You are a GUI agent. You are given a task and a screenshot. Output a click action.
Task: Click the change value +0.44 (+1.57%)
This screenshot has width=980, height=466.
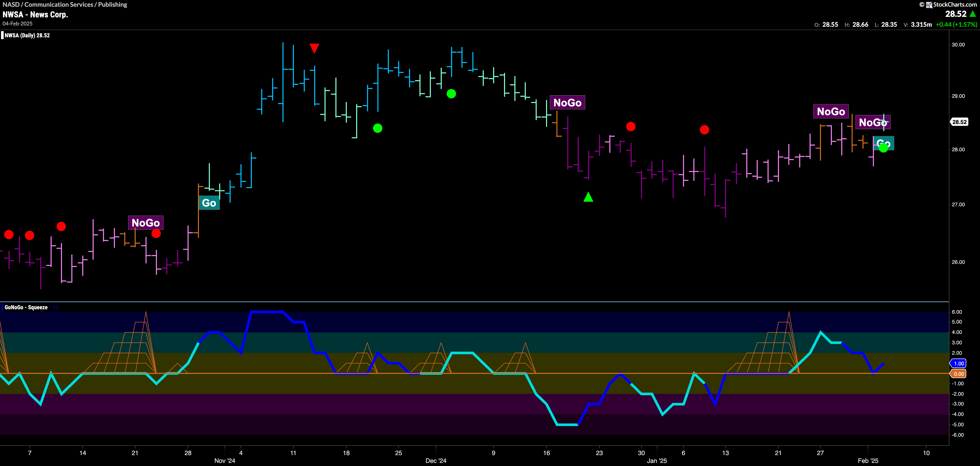pos(956,24)
